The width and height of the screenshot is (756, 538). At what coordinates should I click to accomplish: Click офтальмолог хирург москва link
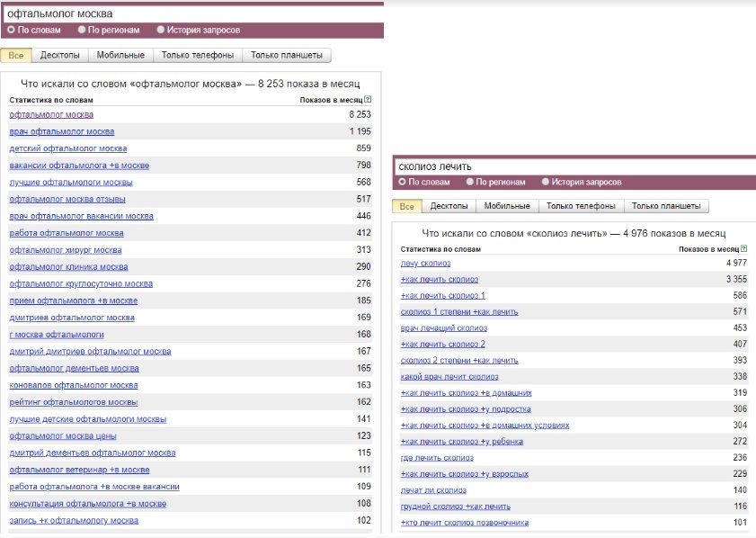click(66, 250)
